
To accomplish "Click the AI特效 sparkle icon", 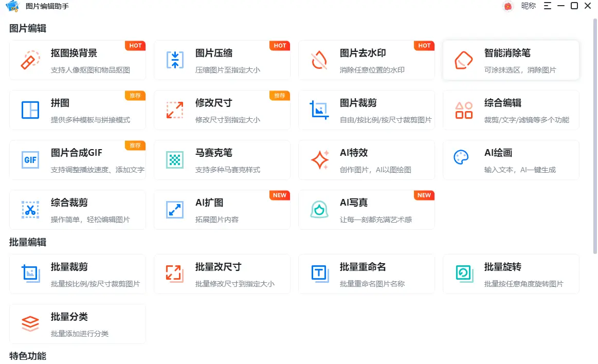I will click(320, 160).
